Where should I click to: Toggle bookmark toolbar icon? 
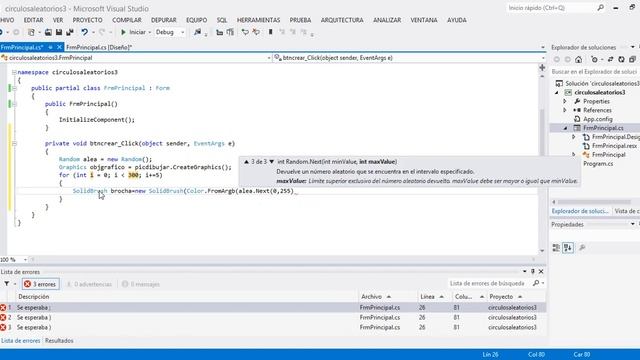(270, 32)
